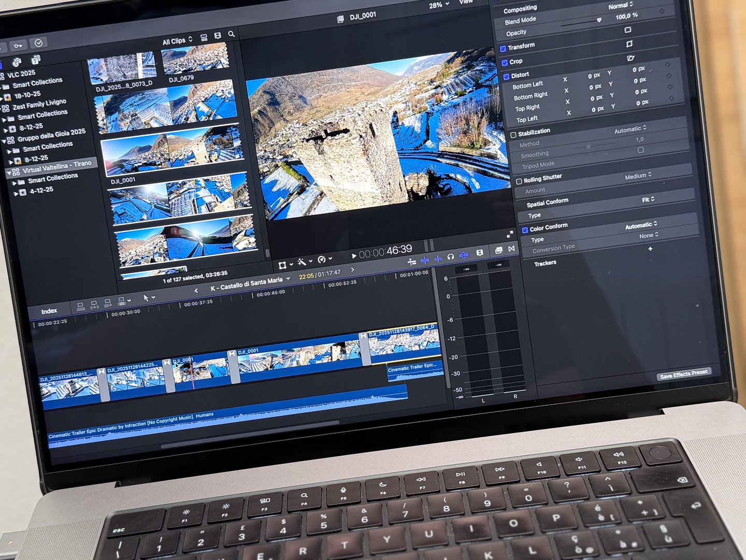
Task: Open Stabilization Method Automatic dropdown
Action: pos(630,130)
